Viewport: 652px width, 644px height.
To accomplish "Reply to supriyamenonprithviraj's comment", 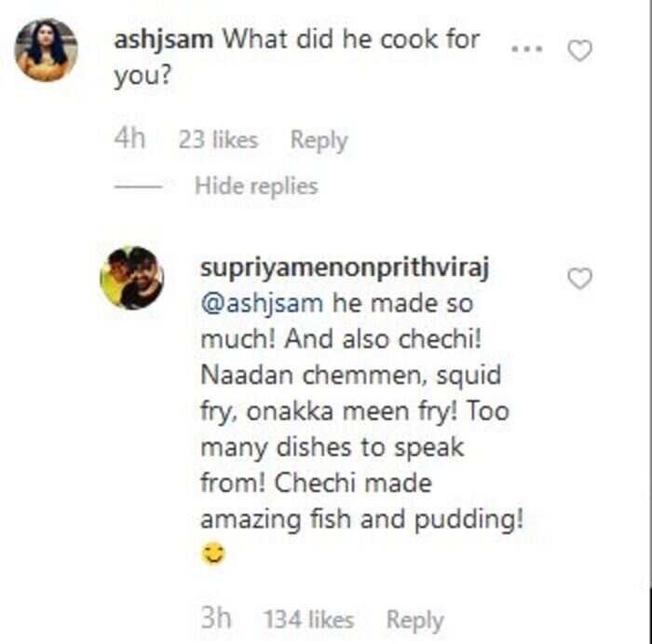I will [415, 621].
